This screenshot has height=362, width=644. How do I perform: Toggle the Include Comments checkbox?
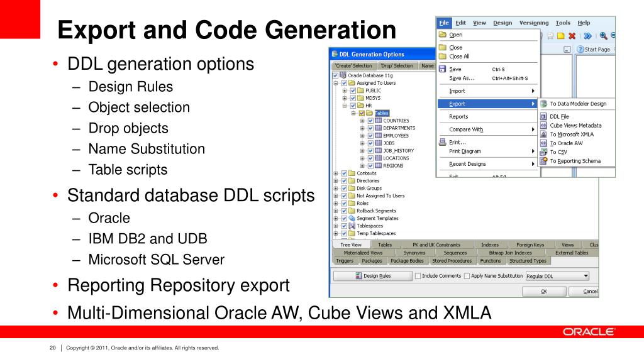pyautogui.click(x=418, y=276)
